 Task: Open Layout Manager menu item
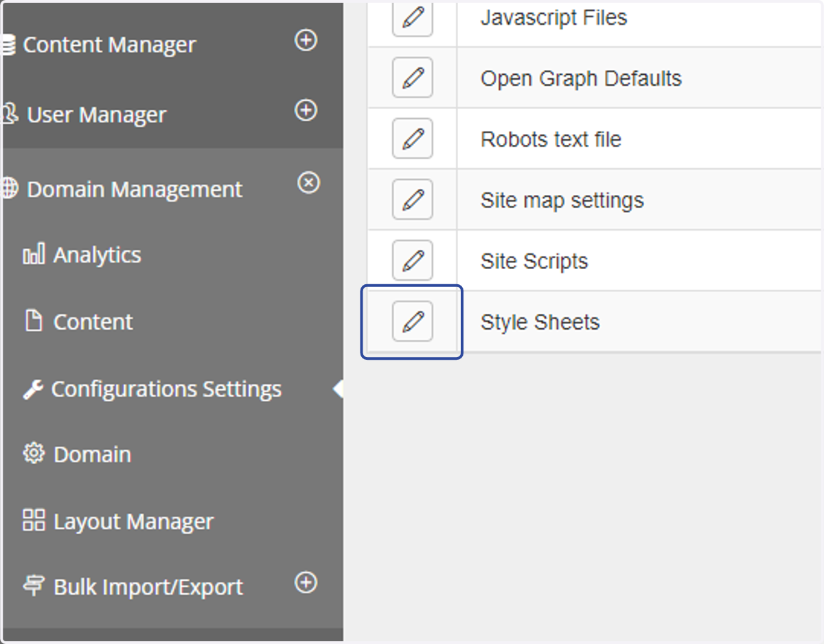pos(134,521)
